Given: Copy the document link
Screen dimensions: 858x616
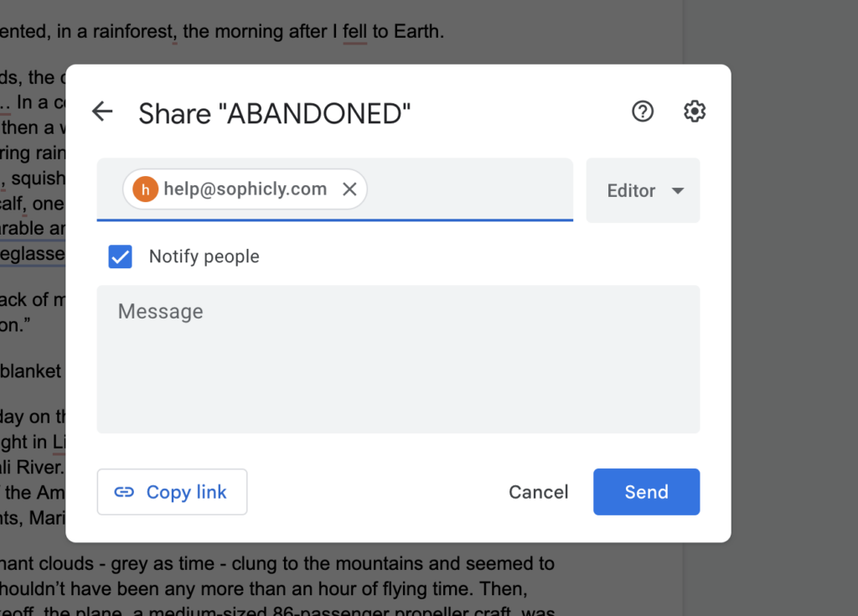Looking at the screenshot, I should coord(173,492).
